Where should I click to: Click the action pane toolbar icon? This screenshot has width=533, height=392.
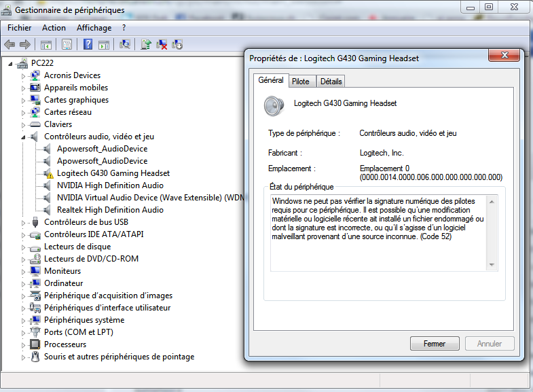[x=104, y=45]
